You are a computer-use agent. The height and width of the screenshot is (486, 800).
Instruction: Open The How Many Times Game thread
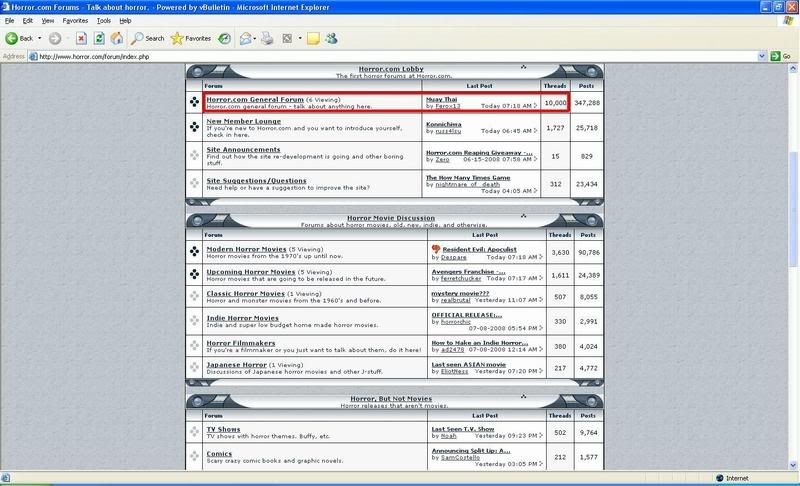(x=468, y=177)
